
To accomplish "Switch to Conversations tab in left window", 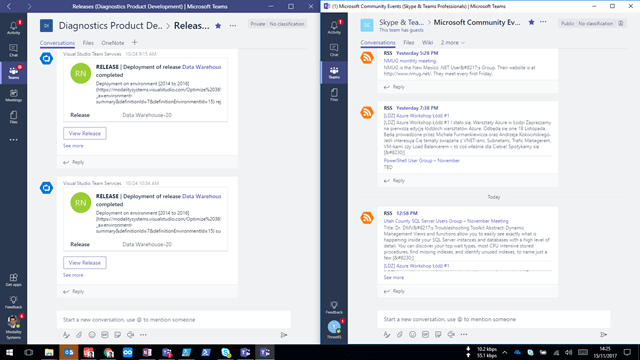I will [57, 43].
